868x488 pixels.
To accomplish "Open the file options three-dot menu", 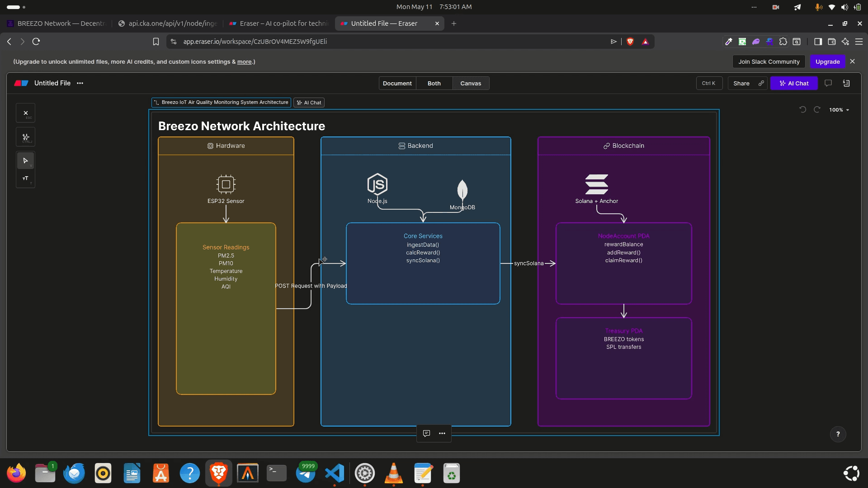I will tap(80, 83).
